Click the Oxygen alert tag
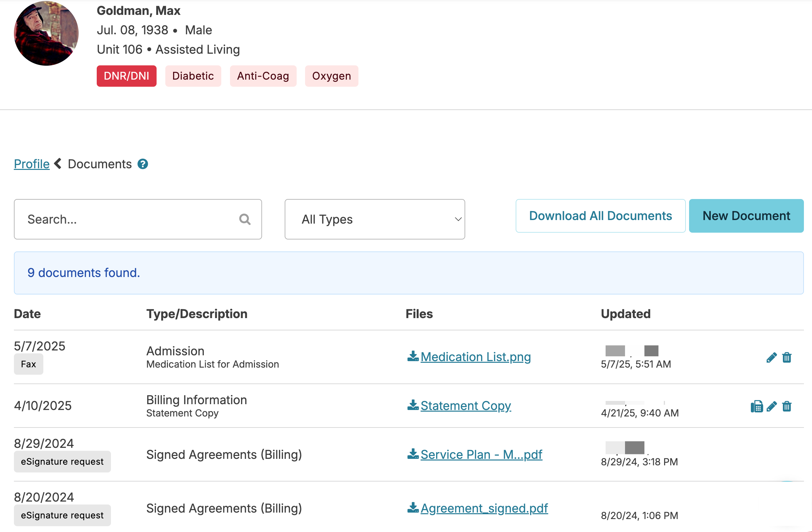812x532 pixels. pyautogui.click(x=331, y=76)
